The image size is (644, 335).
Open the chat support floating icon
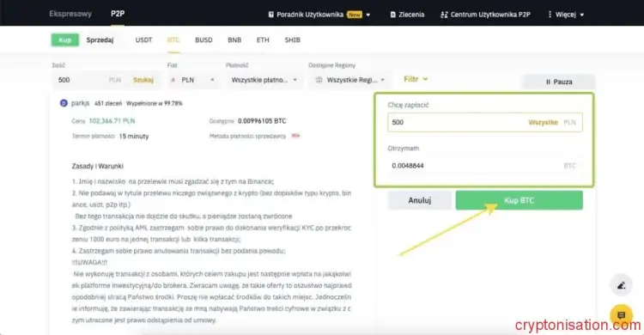click(622, 315)
